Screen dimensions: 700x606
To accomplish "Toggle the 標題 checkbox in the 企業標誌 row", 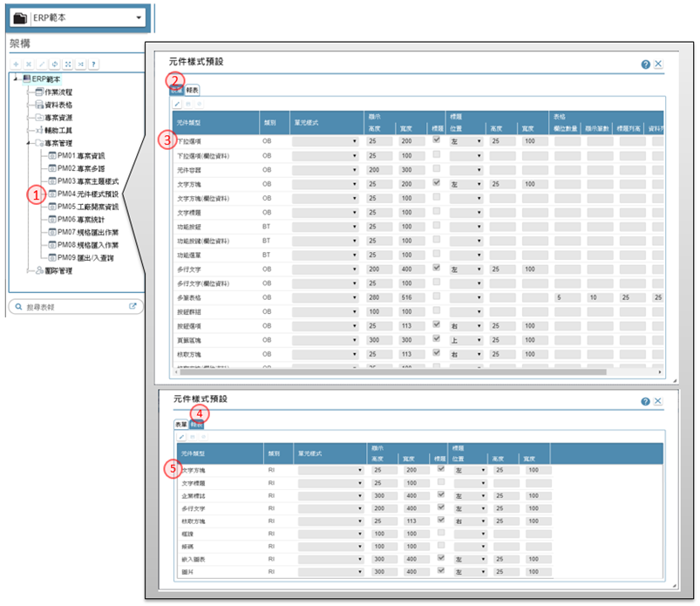I will tap(441, 494).
